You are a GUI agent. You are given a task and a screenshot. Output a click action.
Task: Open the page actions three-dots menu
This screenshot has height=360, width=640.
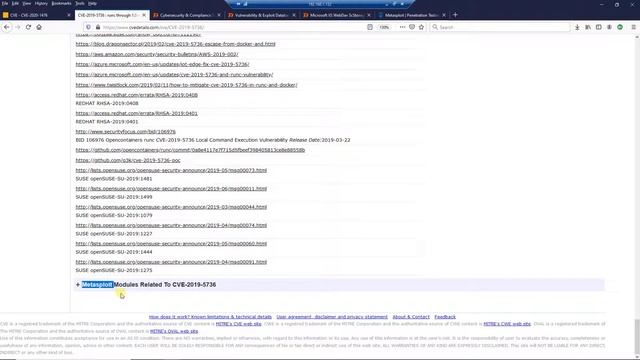402,27
